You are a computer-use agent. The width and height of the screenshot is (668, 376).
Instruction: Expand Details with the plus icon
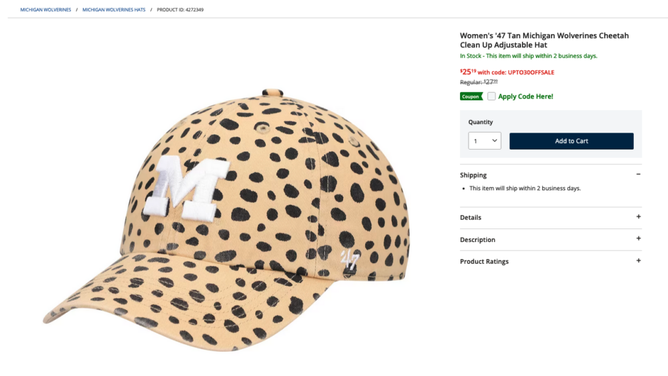click(638, 217)
